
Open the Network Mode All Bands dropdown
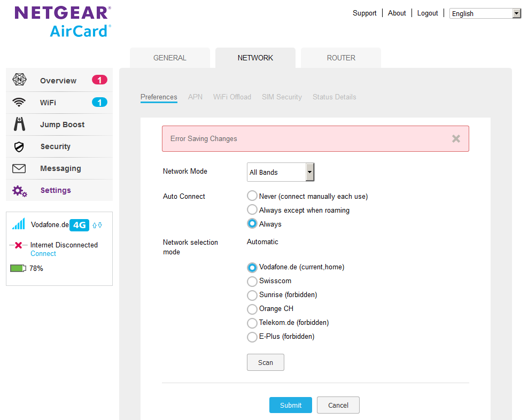pyautogui.click(x=281, y=172)
